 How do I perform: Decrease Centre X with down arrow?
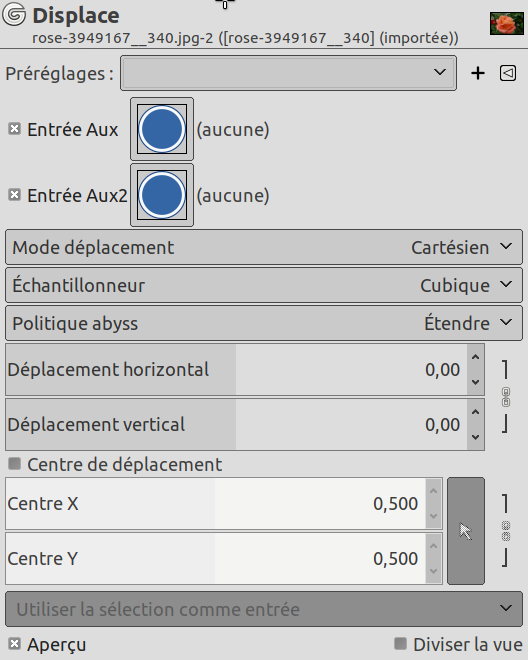[433, 516]
